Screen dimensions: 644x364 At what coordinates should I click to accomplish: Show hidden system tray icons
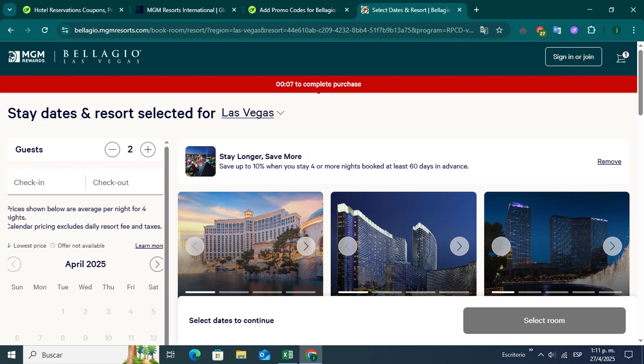coord(541,355)
